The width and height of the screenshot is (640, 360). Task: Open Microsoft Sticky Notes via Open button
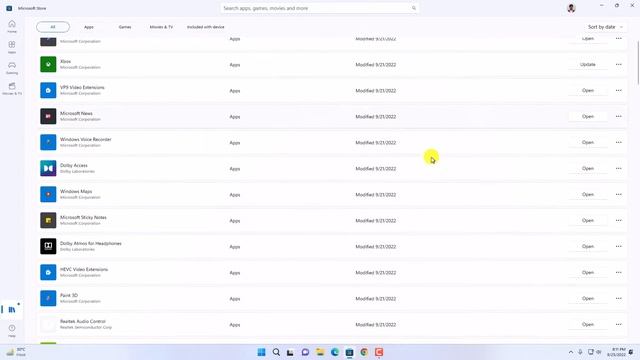coord(588,220)
